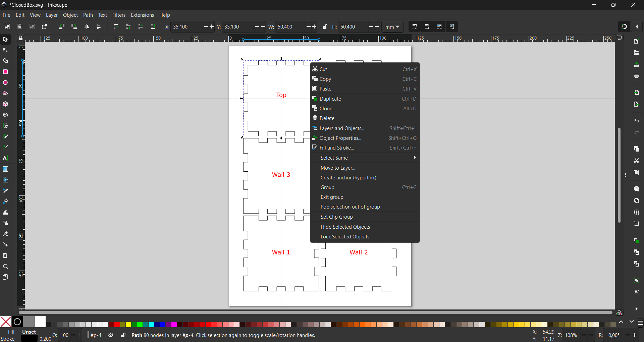Select the Gradient tool
Image resolution: width=644 pixels, height=342 pixels.
click(5, 169)
